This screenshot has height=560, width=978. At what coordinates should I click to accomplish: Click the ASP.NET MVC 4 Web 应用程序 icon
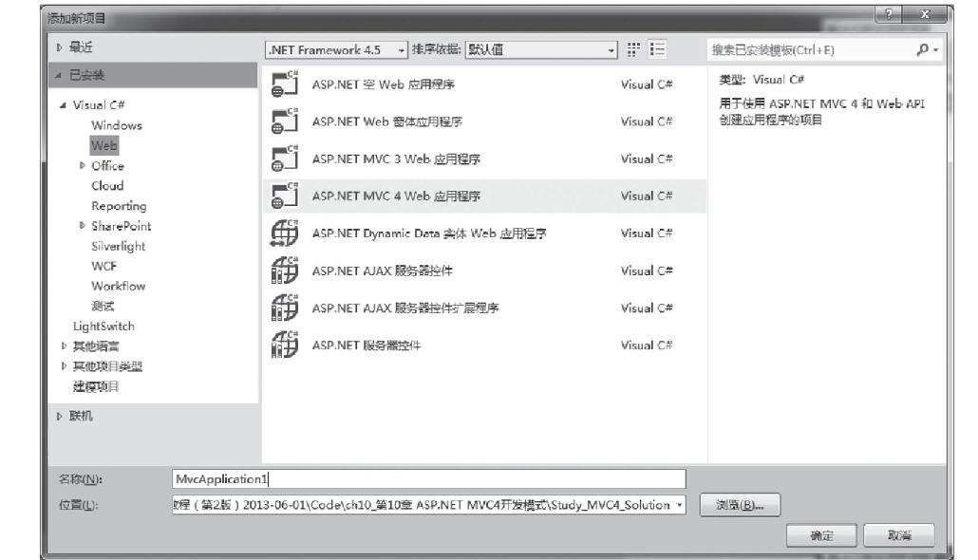pyautogui.click(x=285, y=196)
